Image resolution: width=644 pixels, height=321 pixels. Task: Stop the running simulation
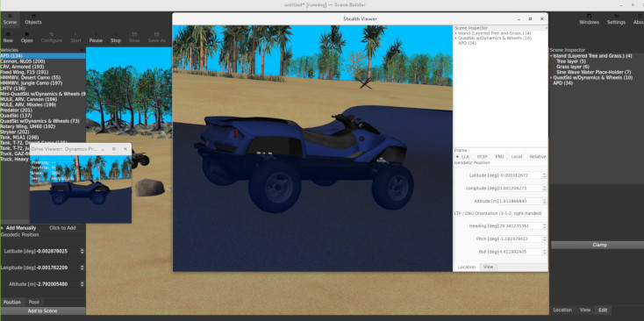tap(116, 38)
